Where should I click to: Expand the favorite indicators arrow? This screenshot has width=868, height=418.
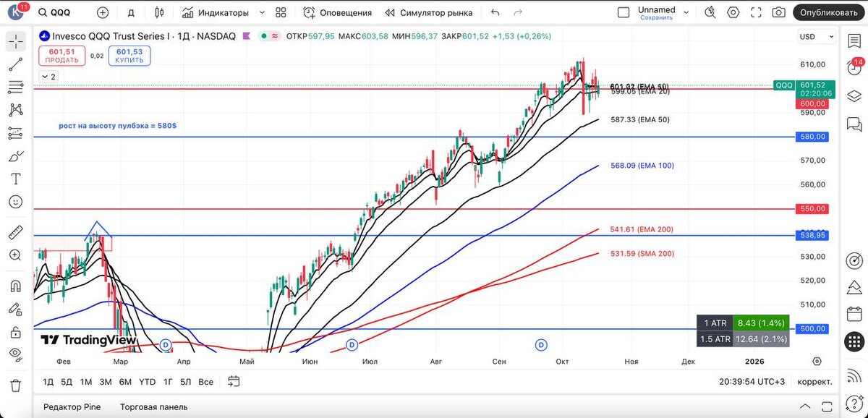pos(262,12)
